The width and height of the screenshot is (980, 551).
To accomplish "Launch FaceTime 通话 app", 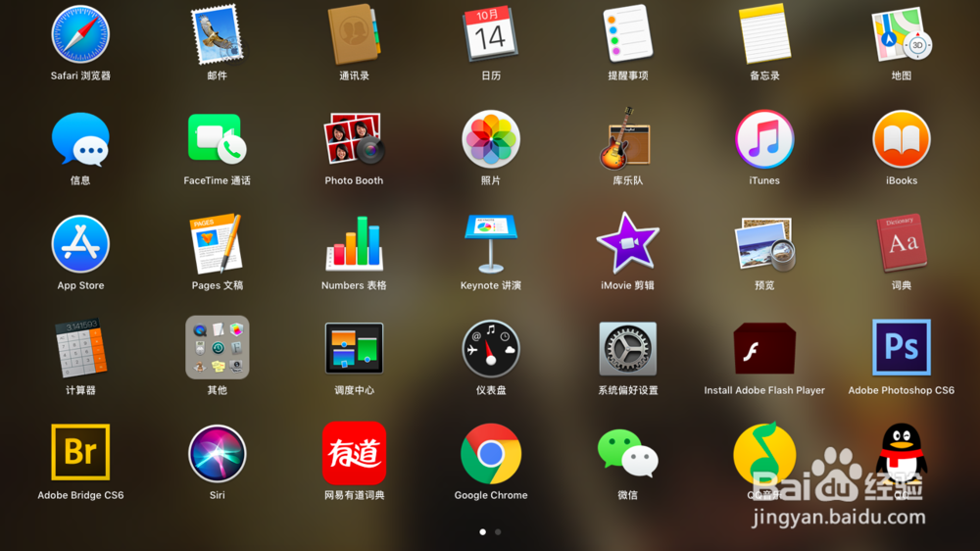I will point(217,139).
